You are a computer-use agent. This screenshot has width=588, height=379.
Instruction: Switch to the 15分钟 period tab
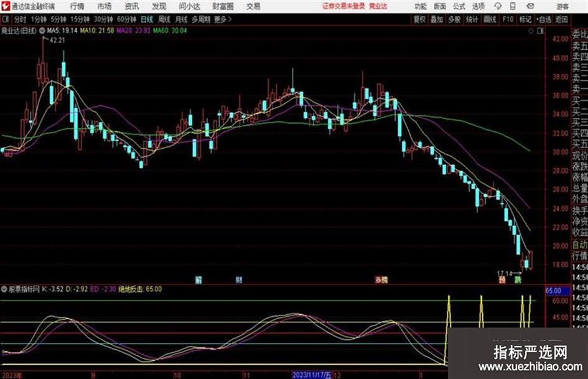click(x=80, y=19)
